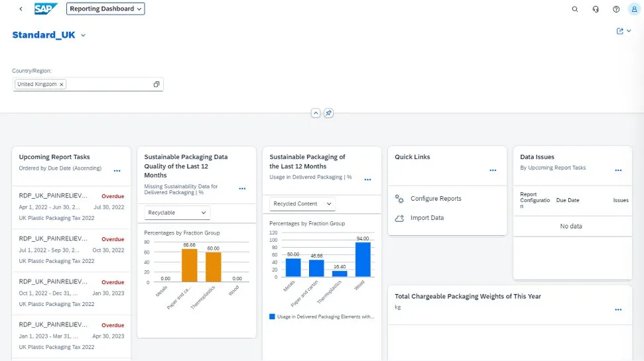Open the user profile avatar
Image resolution: width=644 pixels, height=361 pixels.
point(633,9)
